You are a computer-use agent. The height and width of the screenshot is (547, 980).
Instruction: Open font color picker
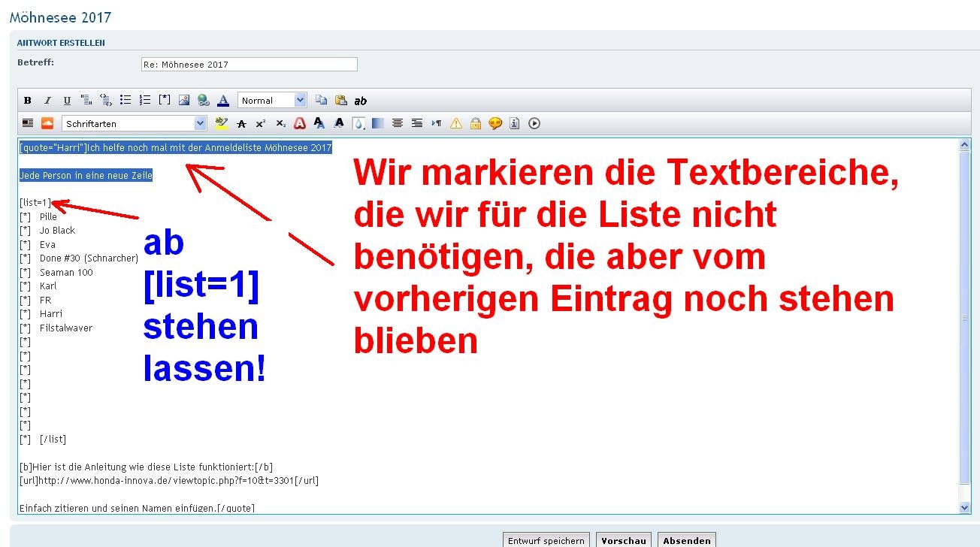(223, 101)
